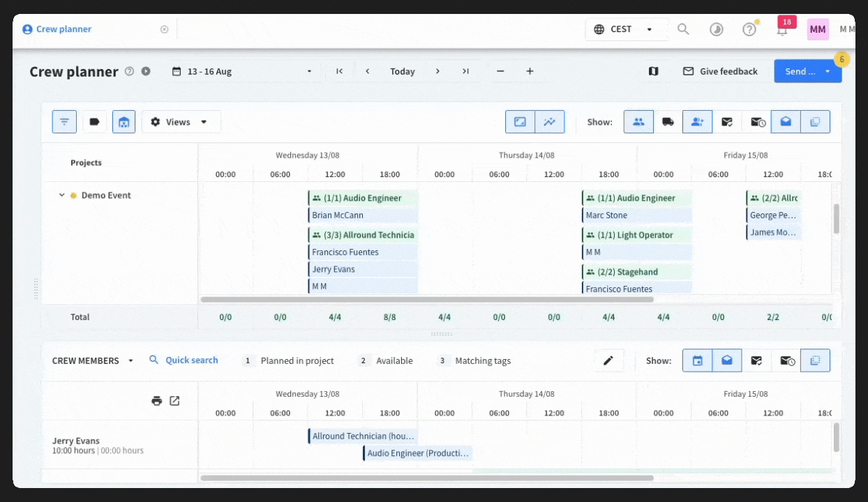The image size is (868, 502).
Task: Open the MM user avatar menu
Action: click(818, 29)
